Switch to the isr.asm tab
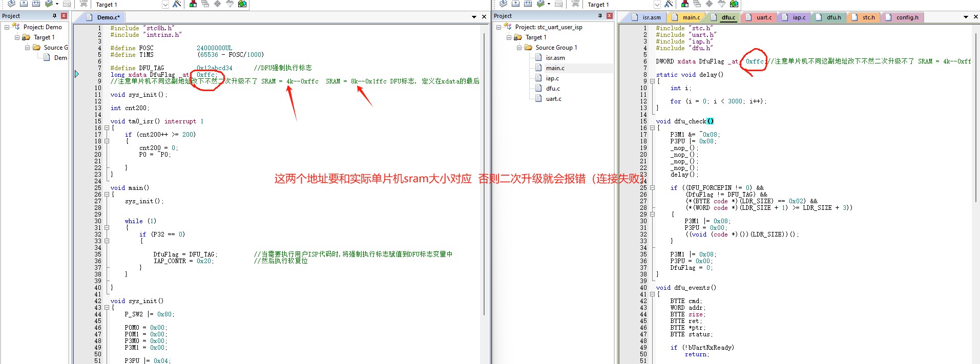 pos(647,17)
